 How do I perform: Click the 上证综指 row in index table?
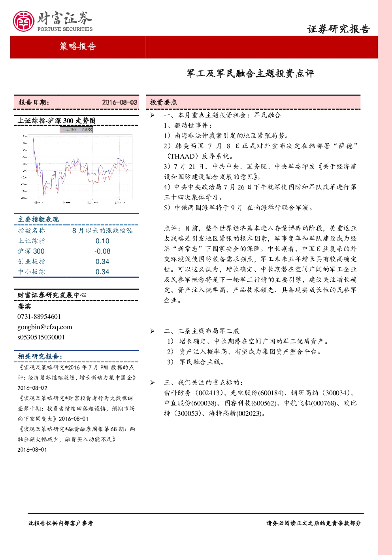click(76, 241)
